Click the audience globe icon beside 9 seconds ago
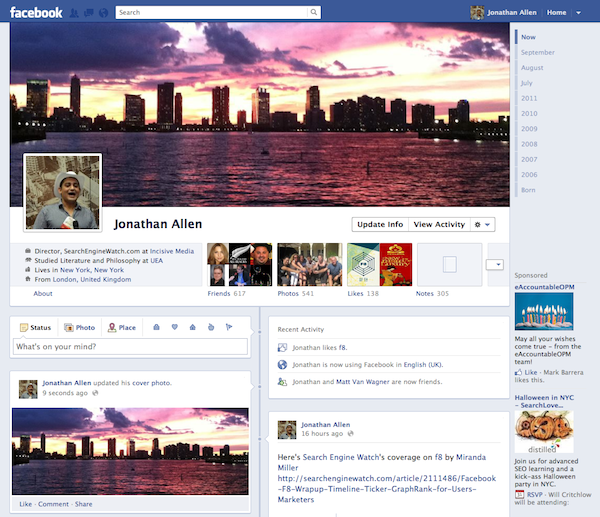Viewport: 600px width, 517px height. click(95, 393)
